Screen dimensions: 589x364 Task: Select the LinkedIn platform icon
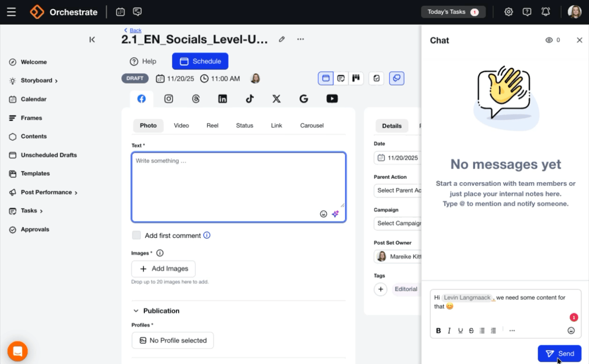tap(223, 99)
